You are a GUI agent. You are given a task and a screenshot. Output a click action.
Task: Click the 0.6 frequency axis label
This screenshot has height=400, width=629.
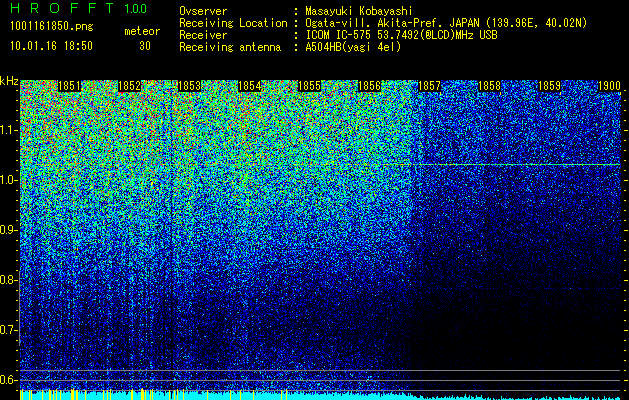pos(8,380)
